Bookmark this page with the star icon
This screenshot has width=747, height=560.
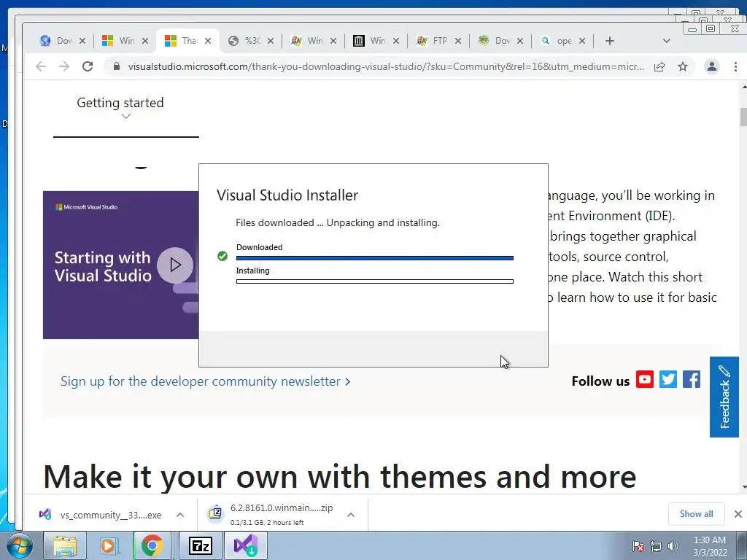tap(683, 66)
